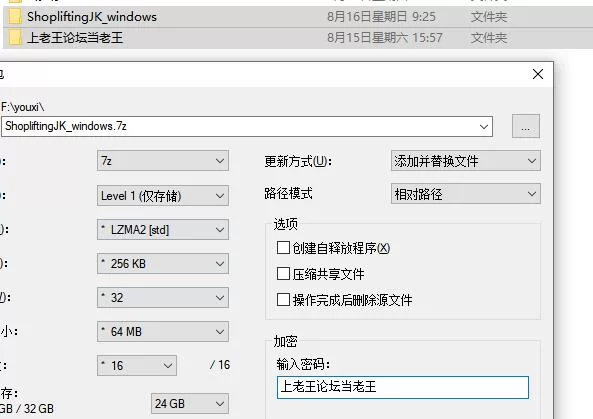593x419 pixels.
Task: Open the CPU threads 16 dropdown
Action: tap(137, 366)
